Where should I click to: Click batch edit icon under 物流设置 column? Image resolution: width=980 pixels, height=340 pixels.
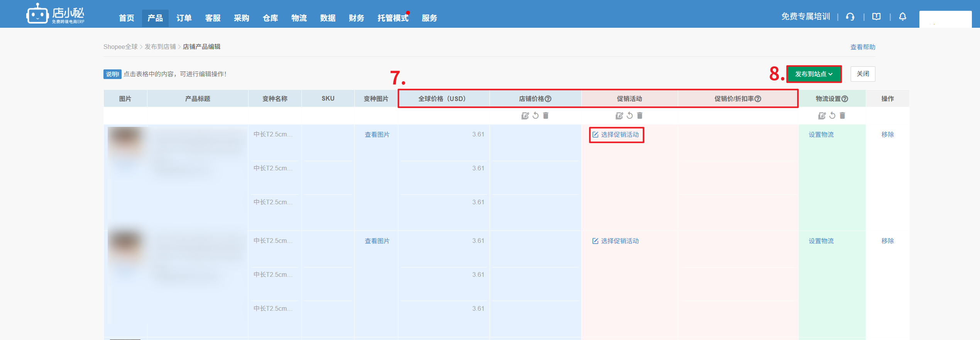[x=822, y=116]
